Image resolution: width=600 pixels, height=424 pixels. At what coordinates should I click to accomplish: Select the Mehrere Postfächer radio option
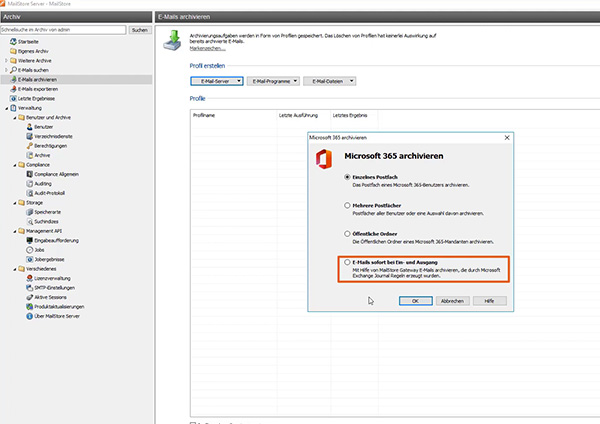[347, 205]
